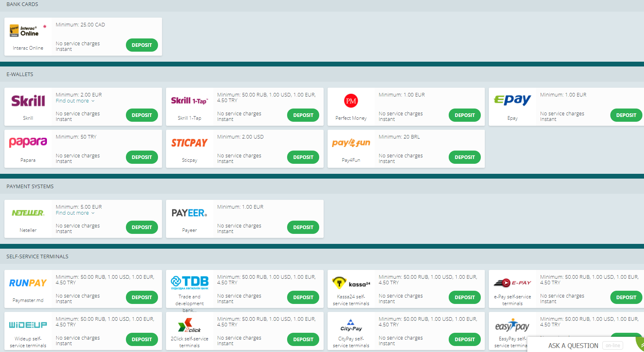
Task: Click the 2click logo
Action: (x=190, y=325)
